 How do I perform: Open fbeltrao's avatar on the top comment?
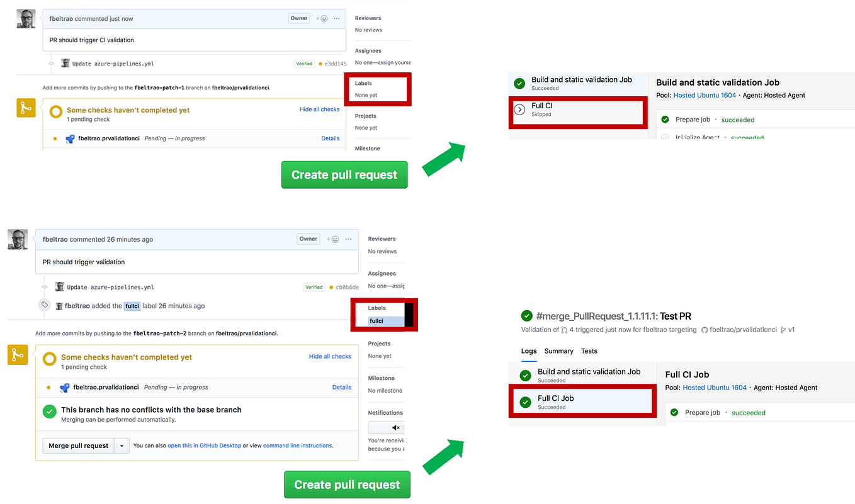point(25,18)
